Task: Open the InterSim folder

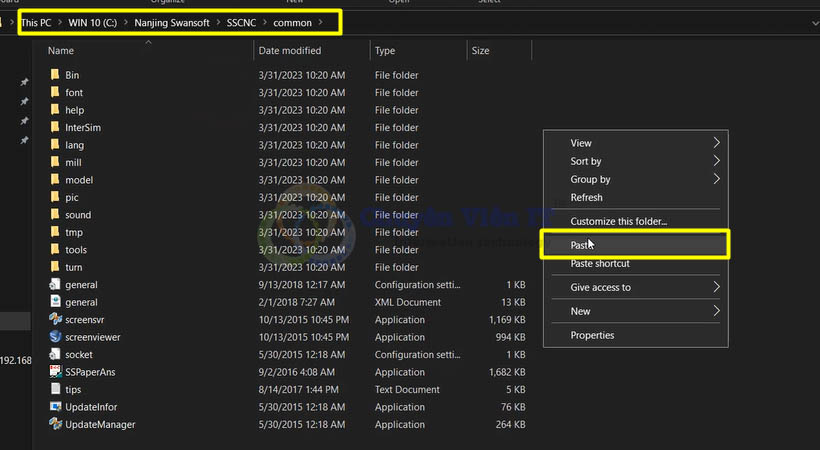Action: point(83,128)
